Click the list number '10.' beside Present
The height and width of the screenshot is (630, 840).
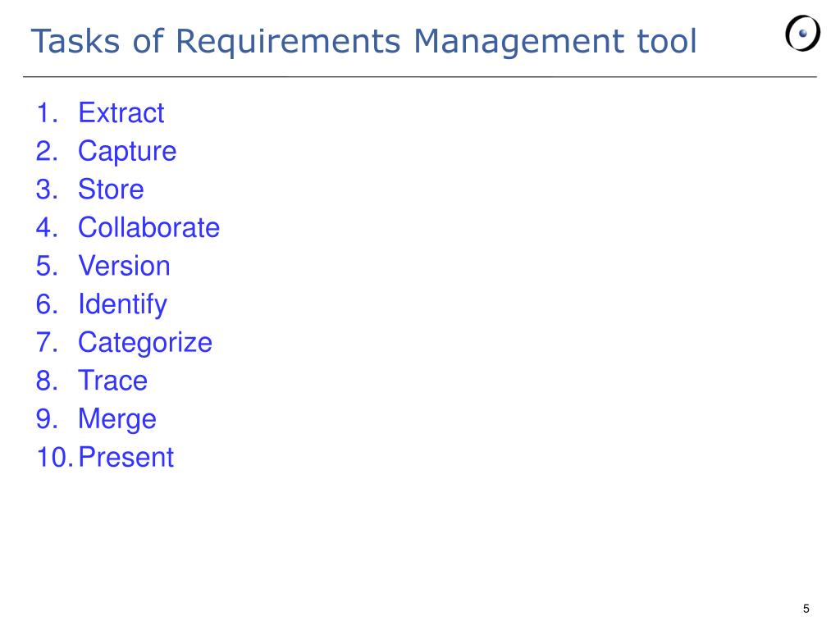tap(54, 457)
